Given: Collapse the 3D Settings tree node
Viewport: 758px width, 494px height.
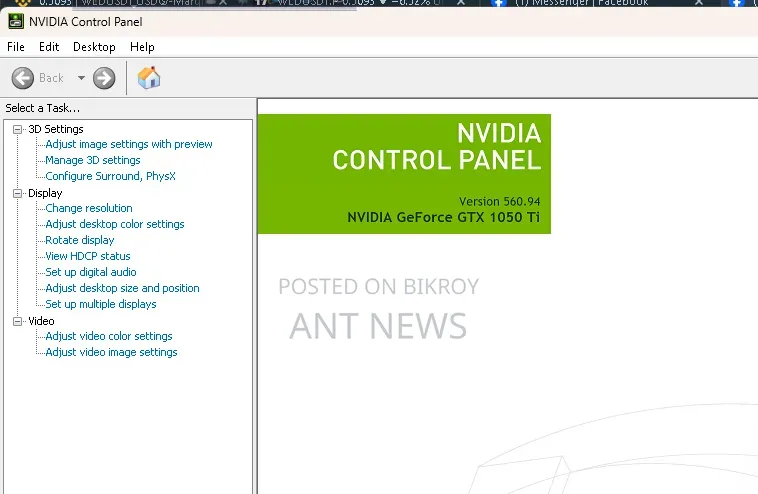Looking at the screenshot, I should click(x=17, y=129).
